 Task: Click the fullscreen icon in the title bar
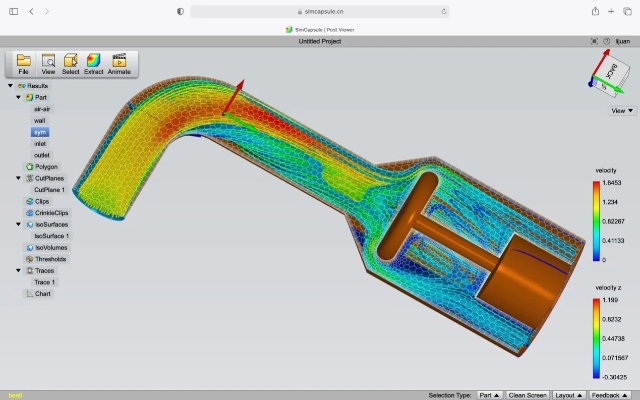tap(594, 41)
